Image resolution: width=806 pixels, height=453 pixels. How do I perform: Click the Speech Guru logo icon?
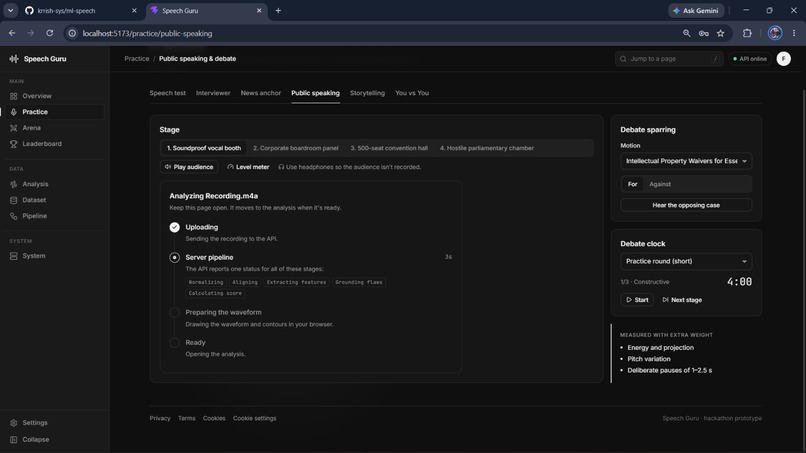tap(14, 59)
